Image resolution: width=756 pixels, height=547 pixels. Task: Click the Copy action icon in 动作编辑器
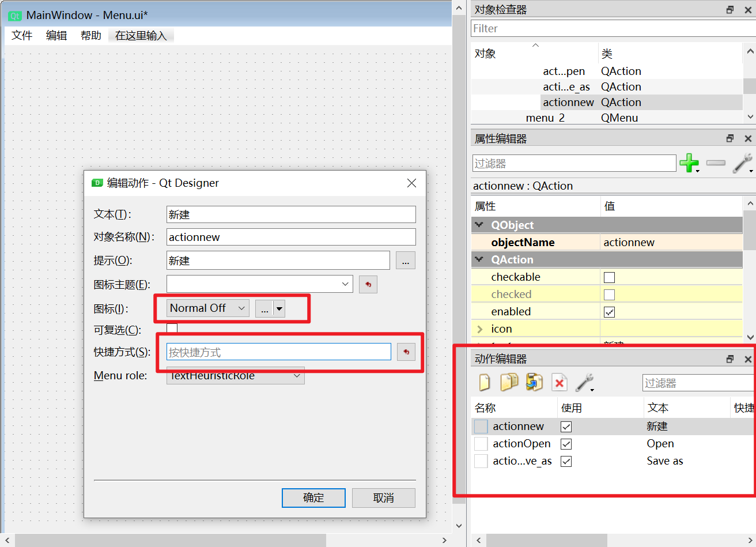pyautogui.click(x=509, y=383)
